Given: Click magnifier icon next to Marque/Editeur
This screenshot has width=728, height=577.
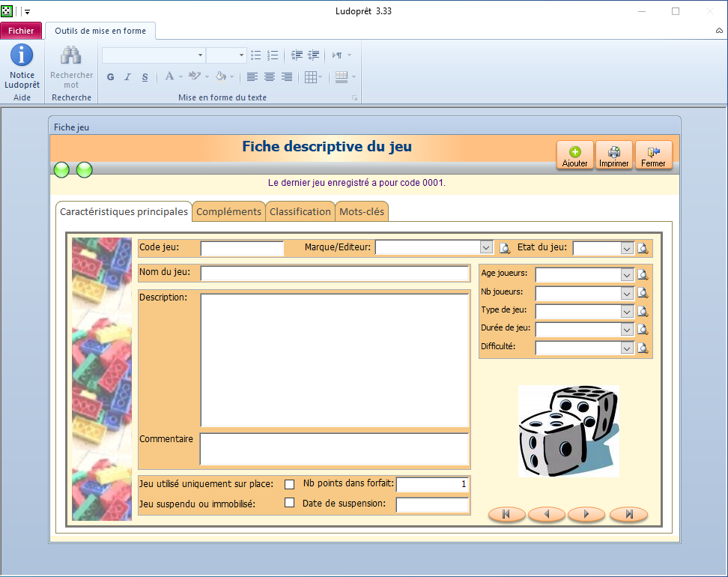Looking at the screenshot, I should [505, 249].
